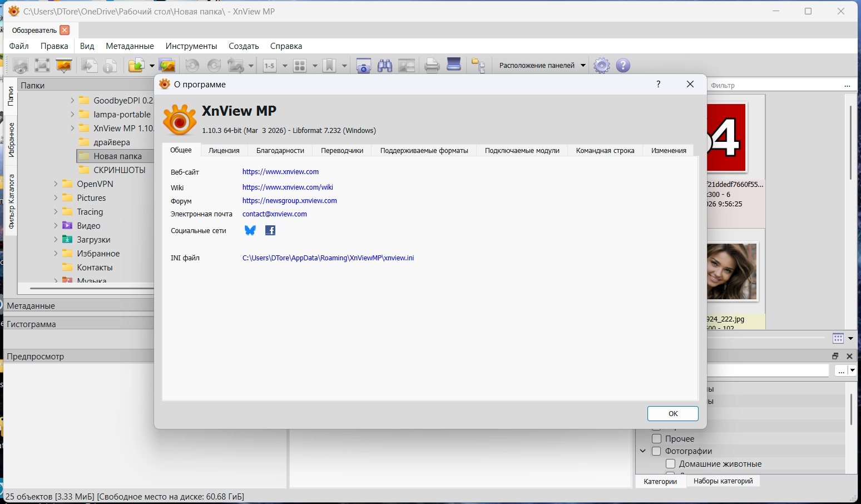Click the scanner acquire icon
Image resolution: width=861 pixels, height=504 pixels.
[454, 65]
